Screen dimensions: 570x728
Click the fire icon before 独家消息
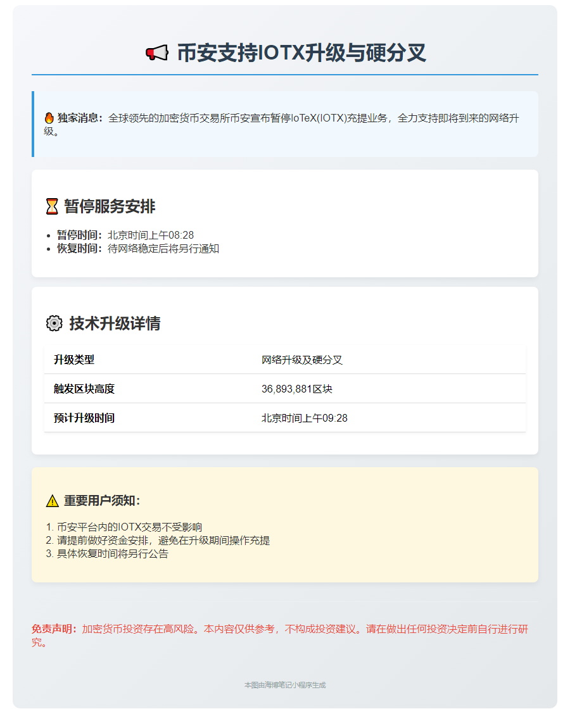pyautogui.click(x=49, y=118)
